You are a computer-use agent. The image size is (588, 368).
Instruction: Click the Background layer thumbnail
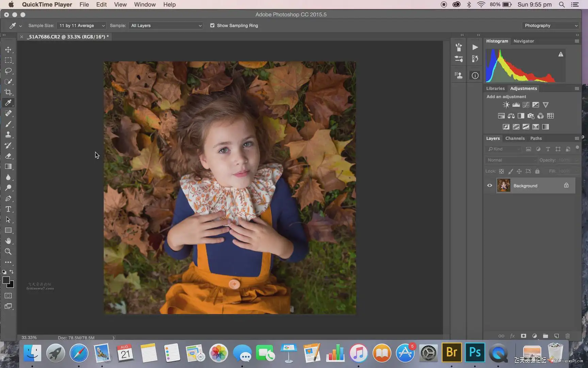coord(504,186)
